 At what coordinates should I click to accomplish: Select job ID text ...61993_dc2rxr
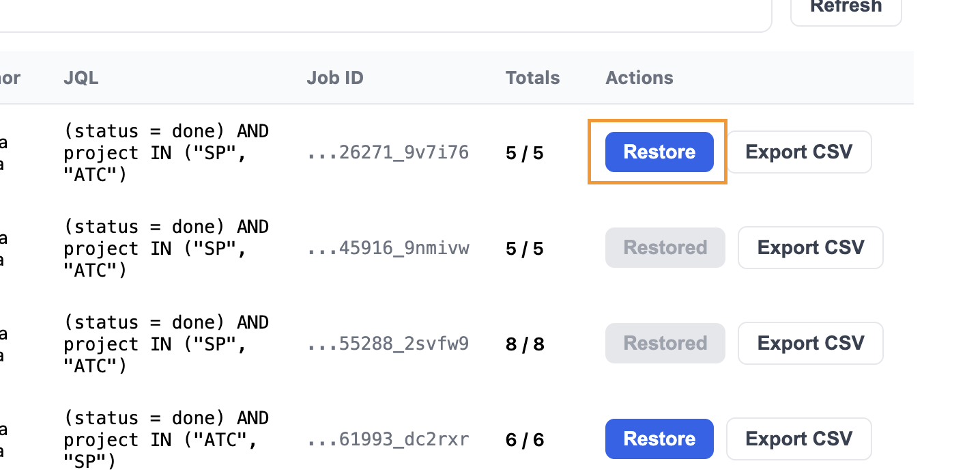pos(388,439)
